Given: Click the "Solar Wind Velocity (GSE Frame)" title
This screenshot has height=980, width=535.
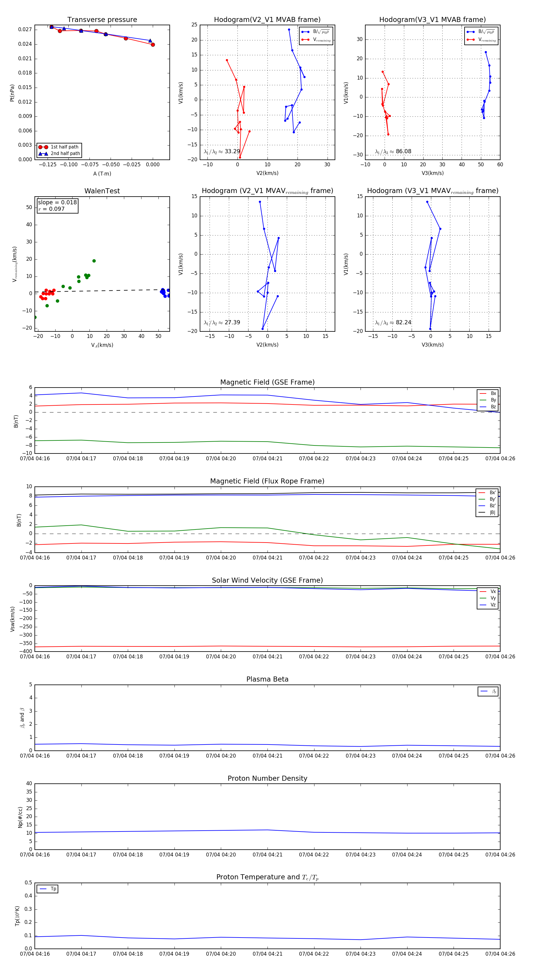Looking at the screenshot, I should point(267,580).
